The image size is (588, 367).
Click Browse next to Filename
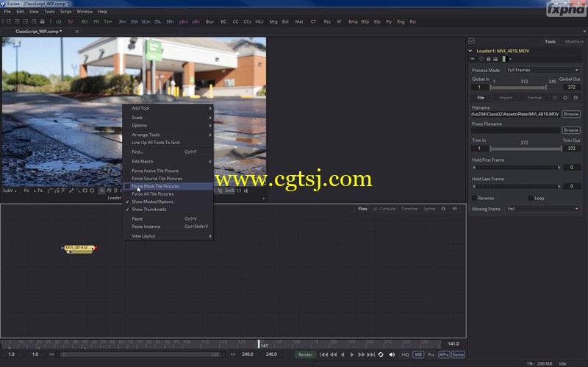click(571, 114)
